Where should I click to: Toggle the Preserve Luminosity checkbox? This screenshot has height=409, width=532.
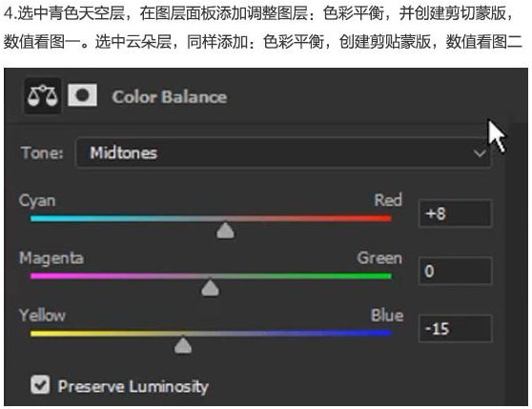pyautogui.click(x=40, y=384)
